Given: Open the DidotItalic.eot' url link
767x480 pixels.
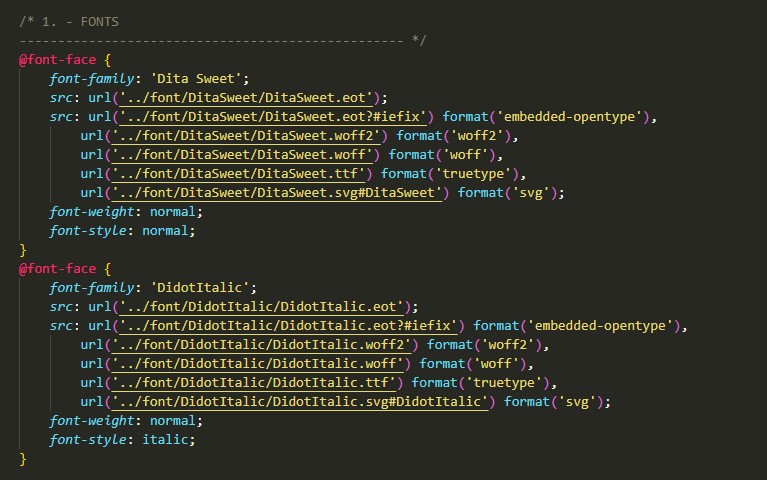Looking at the screenshot, I should pos(261,307).
